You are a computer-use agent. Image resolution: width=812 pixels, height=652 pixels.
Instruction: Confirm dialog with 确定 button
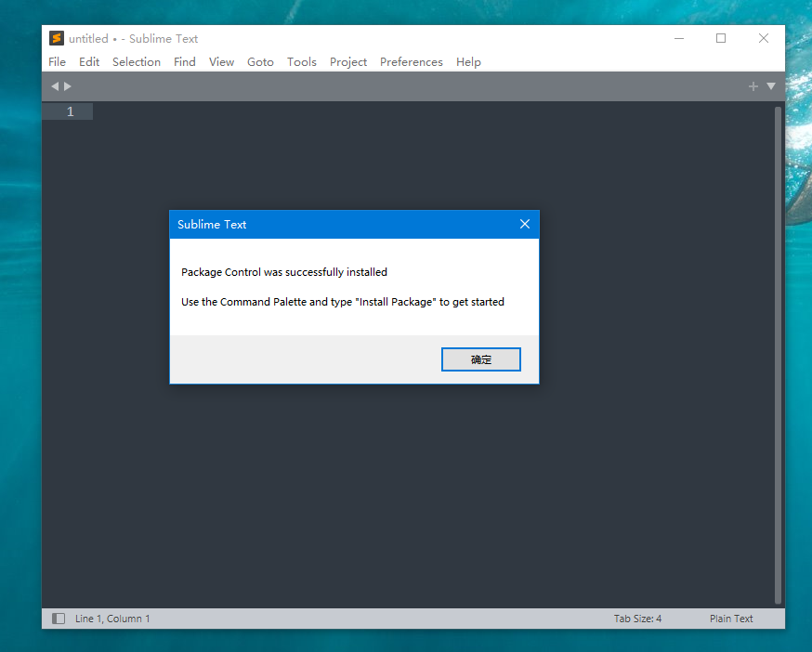point(481,359)
